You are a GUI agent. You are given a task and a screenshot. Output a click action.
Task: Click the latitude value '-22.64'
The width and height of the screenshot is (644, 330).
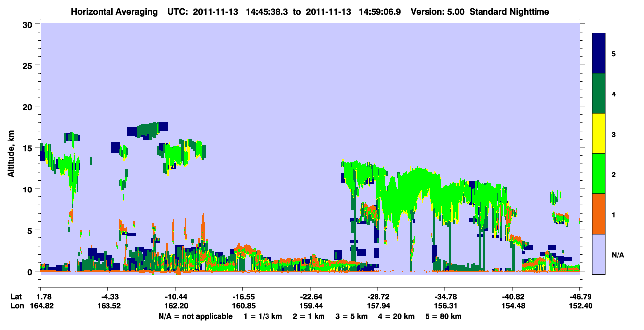coord(310,297)
